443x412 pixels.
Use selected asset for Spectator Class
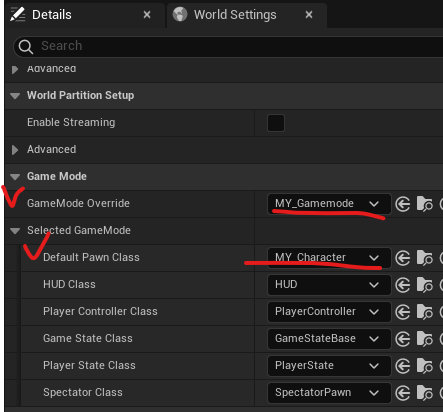[x=403, y=393]
